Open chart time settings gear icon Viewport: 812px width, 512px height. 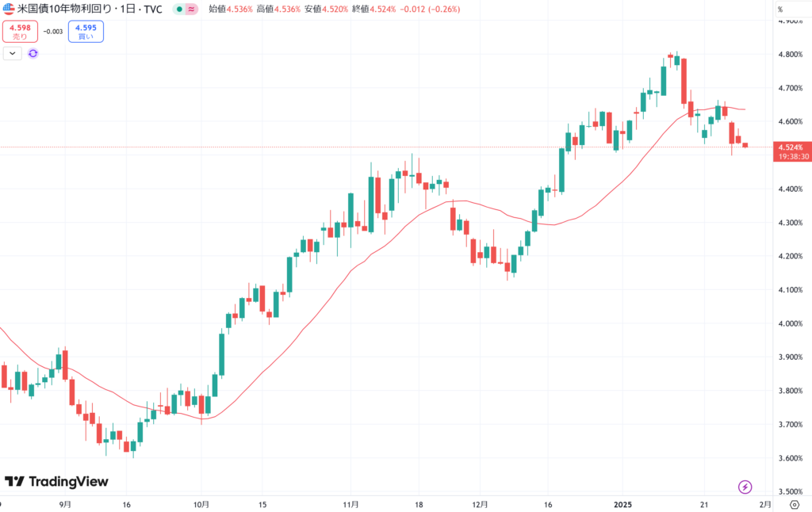(794, 504)
